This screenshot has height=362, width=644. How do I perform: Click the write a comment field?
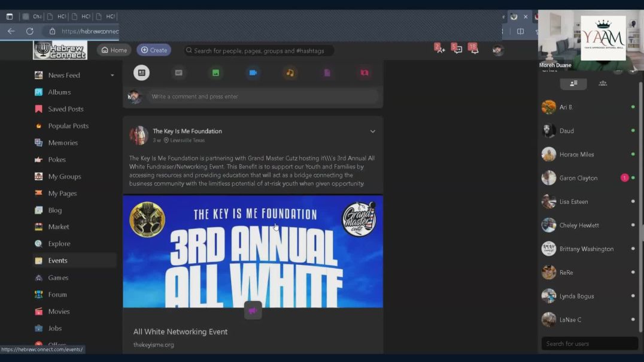pyautogui.click(x=263, y=96)
